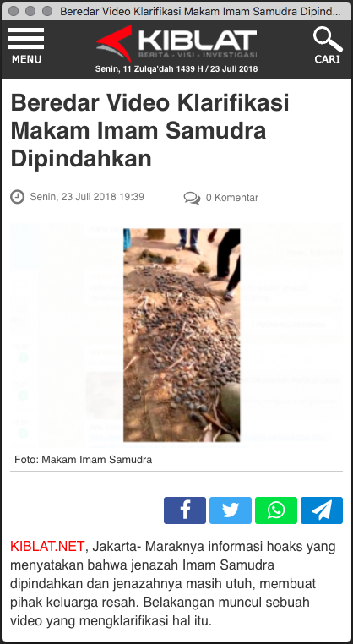The height and width of the screenshot is (644, 353).
Task: Click the photo caption Makam Imam Samudra
Action: 97,460
